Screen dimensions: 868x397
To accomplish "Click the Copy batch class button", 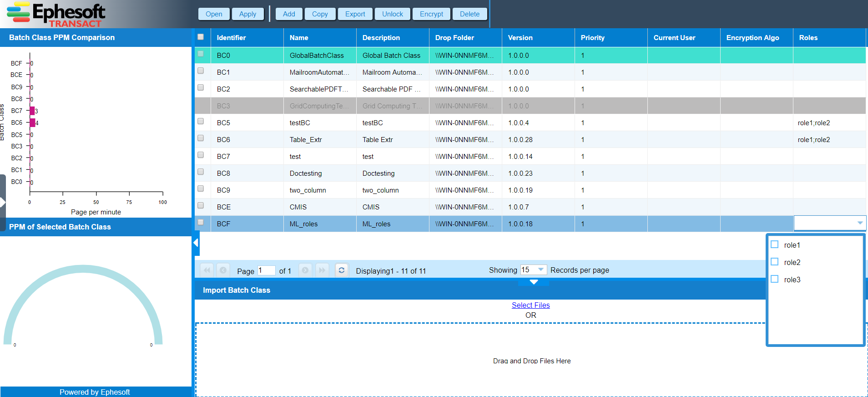I will [x=320, y=14].
